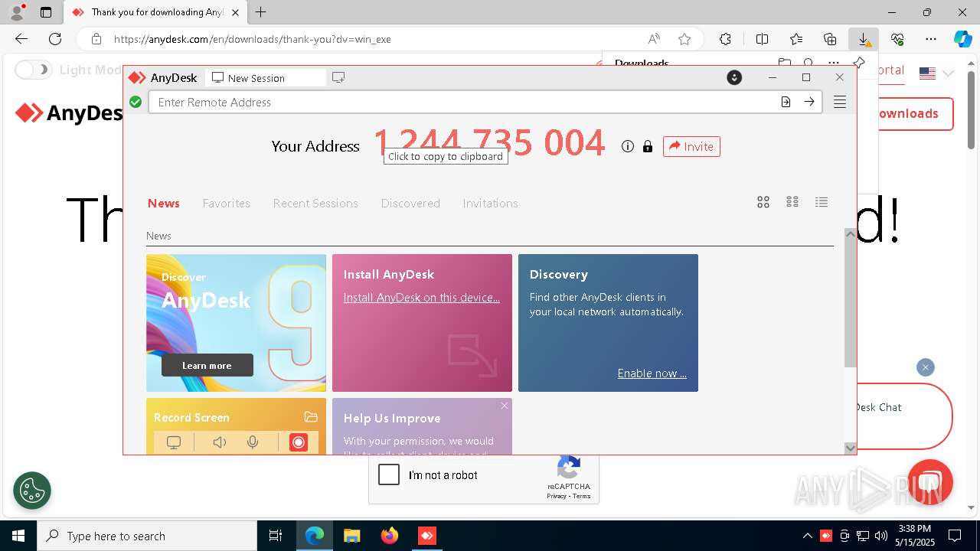Switch AnyDesk view to large tiles
Screen dimensions: 980x551
pos(763,202)
